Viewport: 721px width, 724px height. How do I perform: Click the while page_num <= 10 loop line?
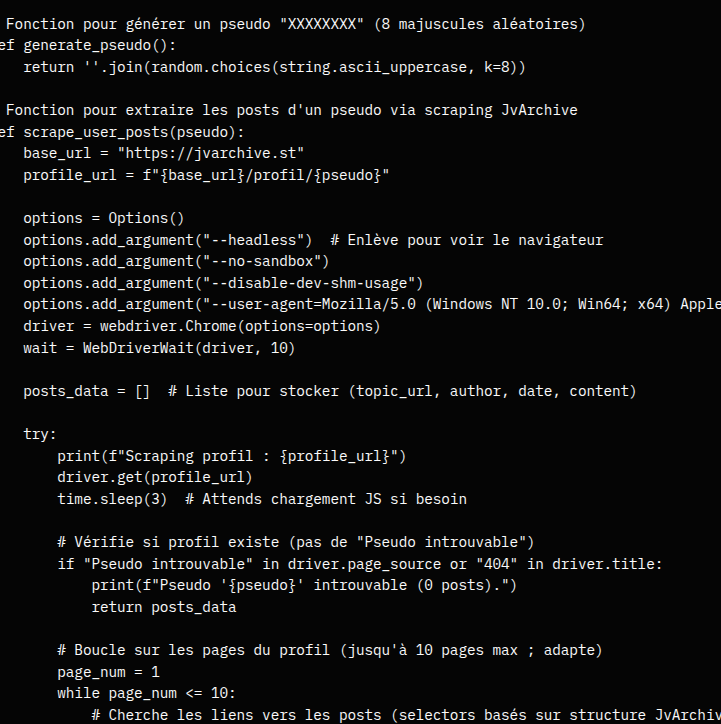click(147, 693)
